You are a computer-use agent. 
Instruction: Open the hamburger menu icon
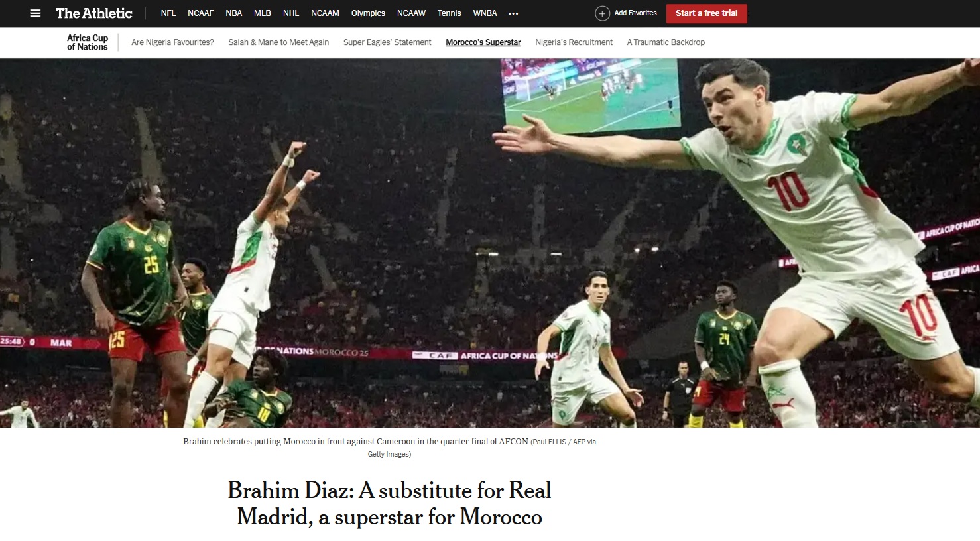pyautogui.click(x=36, y=13)
